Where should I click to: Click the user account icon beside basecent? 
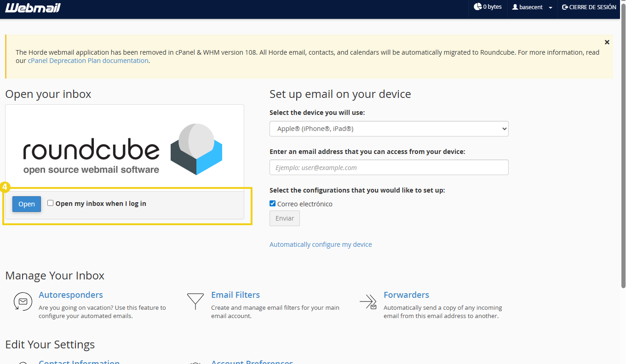[515, 7]
